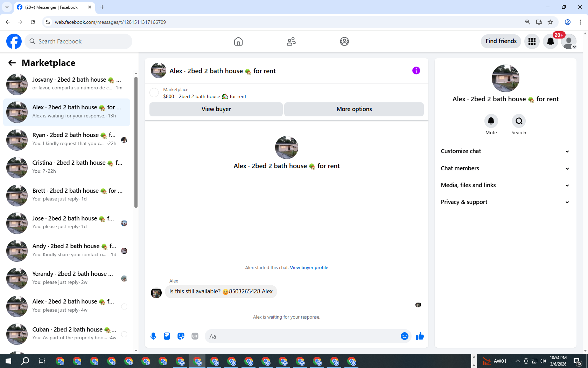This screenshot has width=588, height=368.
Task: Focus the Search Facebook field
Action: tap(79, 41)
